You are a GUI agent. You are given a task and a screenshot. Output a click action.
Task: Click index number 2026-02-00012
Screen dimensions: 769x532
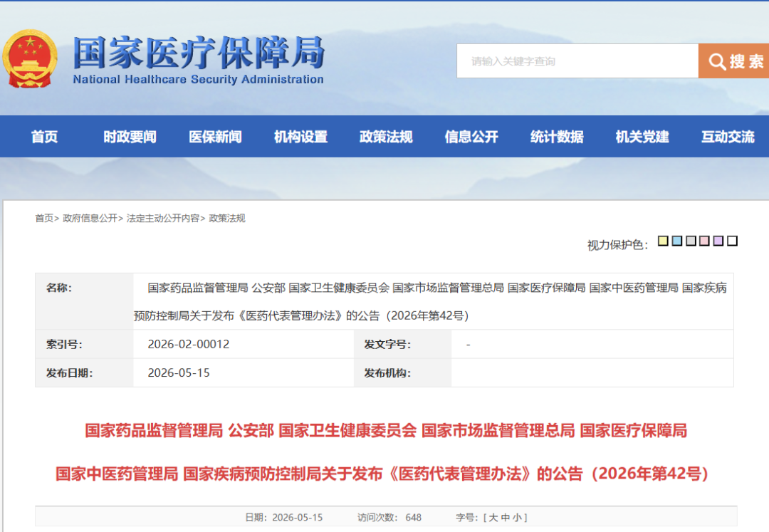click(x=188, y=344)
